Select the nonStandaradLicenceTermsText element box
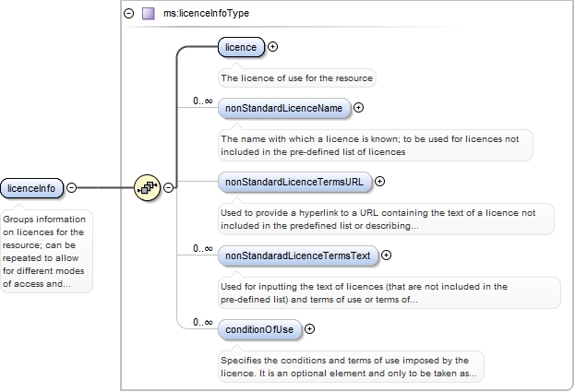Image resolution: width=575 pixels, height=392 pixels. [297, 255]
